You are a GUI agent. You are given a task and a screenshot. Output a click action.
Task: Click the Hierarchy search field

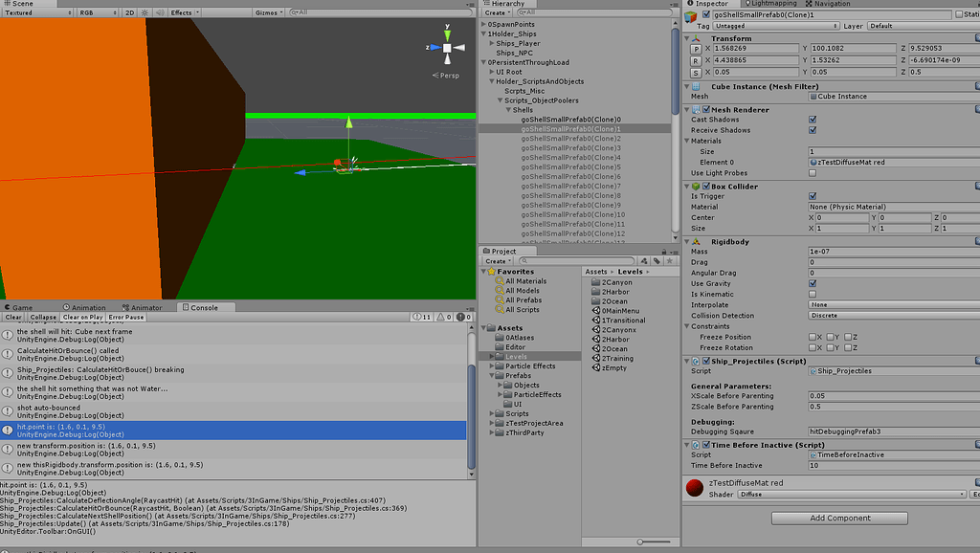pos(594,13)
